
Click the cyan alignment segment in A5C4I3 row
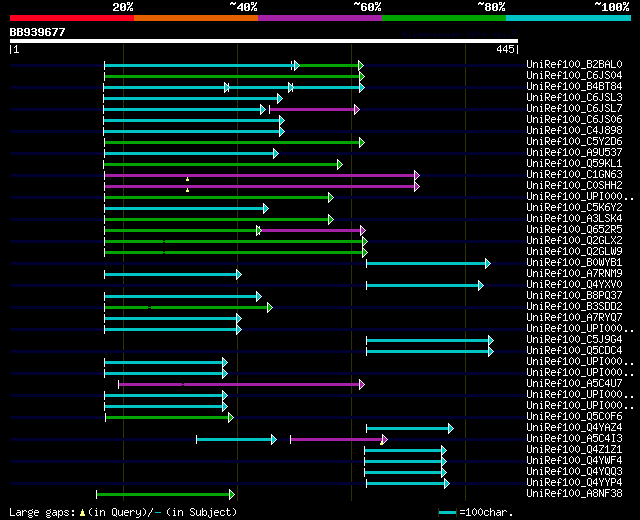[236, 440]
